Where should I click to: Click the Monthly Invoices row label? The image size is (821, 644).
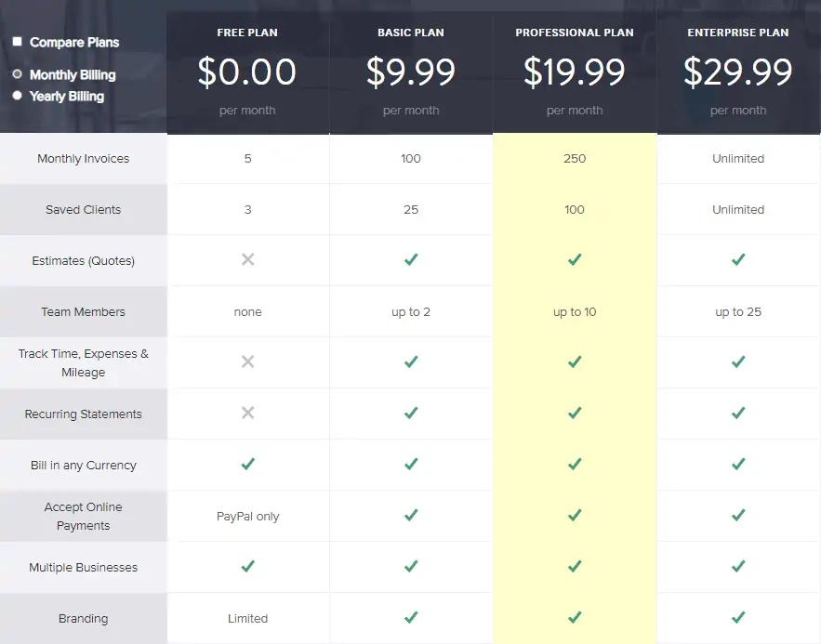(84, 159)
